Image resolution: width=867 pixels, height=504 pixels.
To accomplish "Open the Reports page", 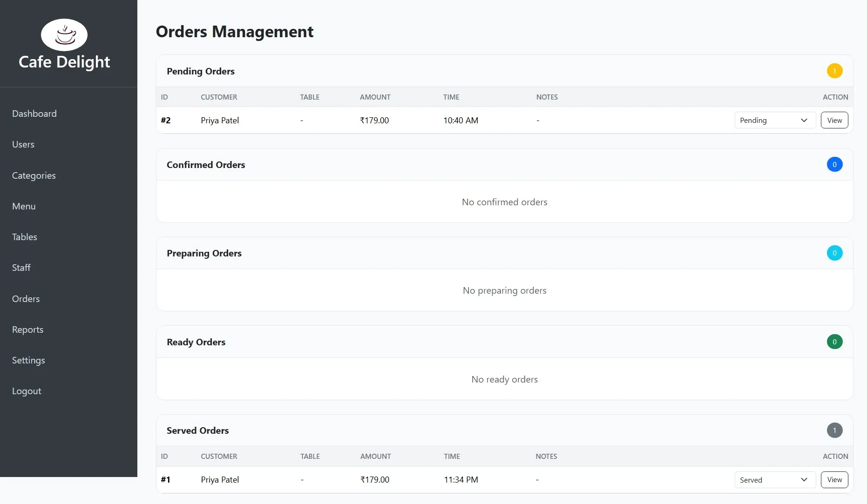I will [x=27, y=329].
